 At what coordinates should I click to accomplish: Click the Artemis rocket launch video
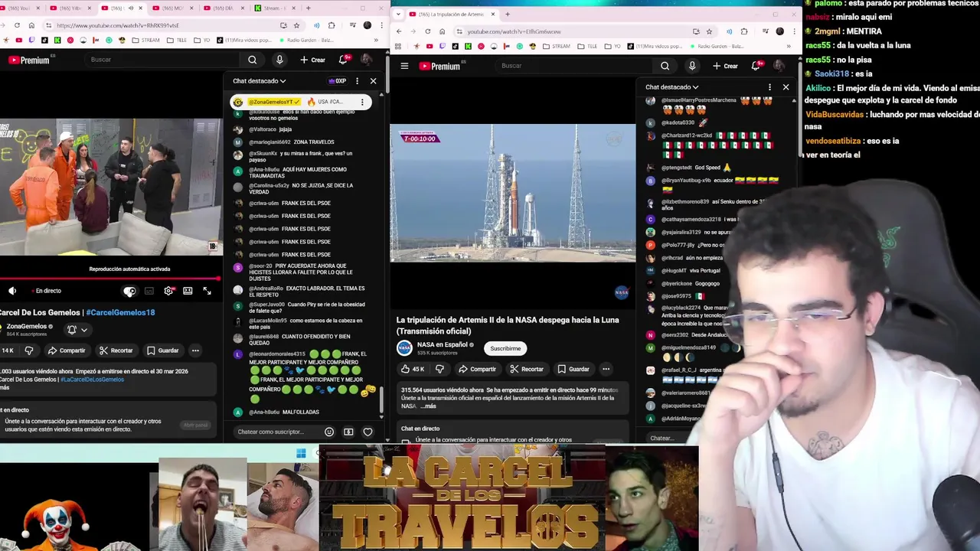(513, 193)
